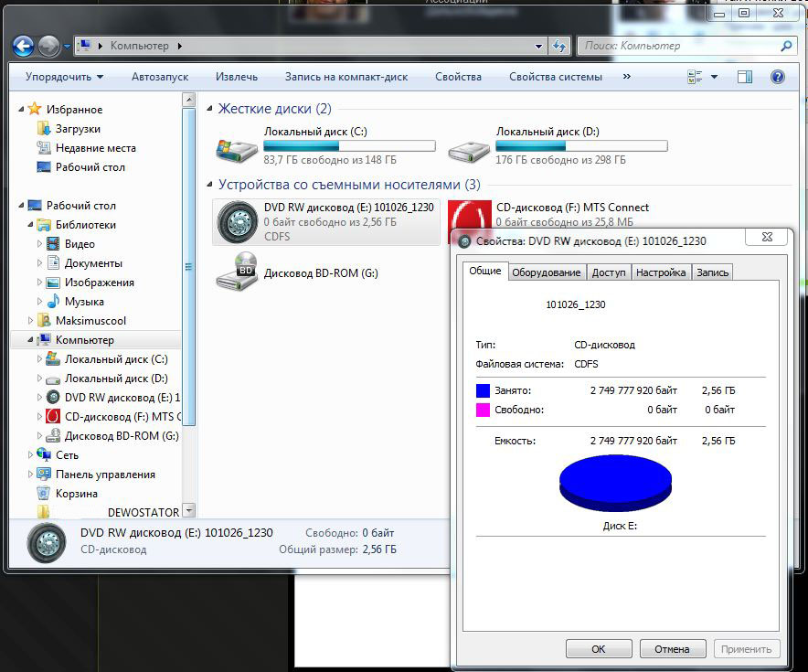Close the DVD RW properties dialog
This screenshot has width=808, height=672.
pos(767,237)
